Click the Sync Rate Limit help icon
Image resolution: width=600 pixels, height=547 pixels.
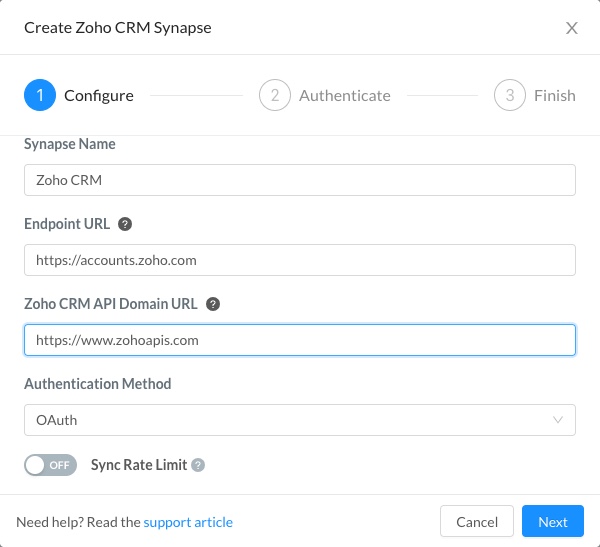pyautogui.click(x=198, y=465)
